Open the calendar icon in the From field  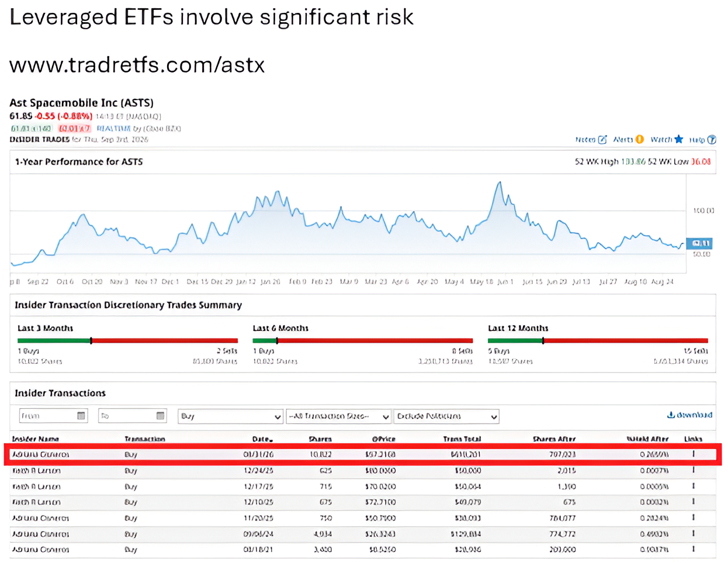pos(81,416)
